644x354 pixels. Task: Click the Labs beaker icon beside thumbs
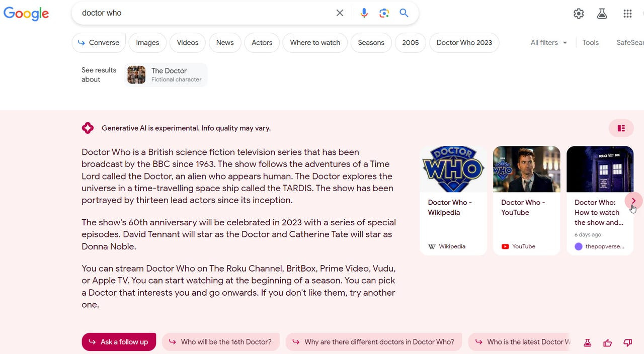(x=587, y=342)
